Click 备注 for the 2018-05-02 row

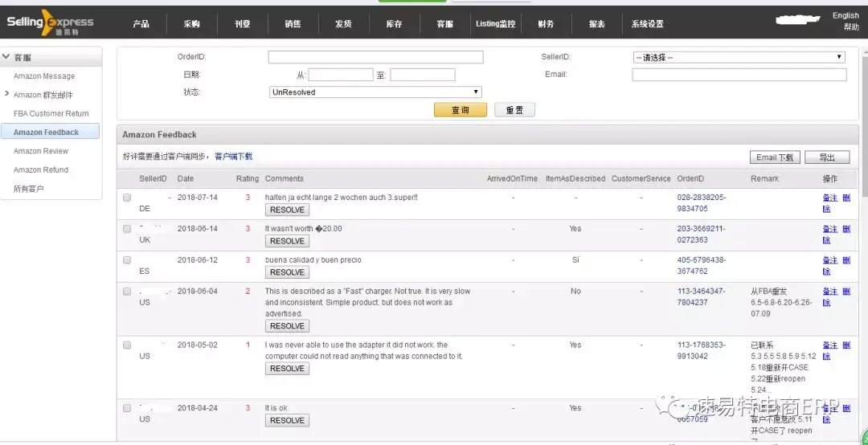829,345
